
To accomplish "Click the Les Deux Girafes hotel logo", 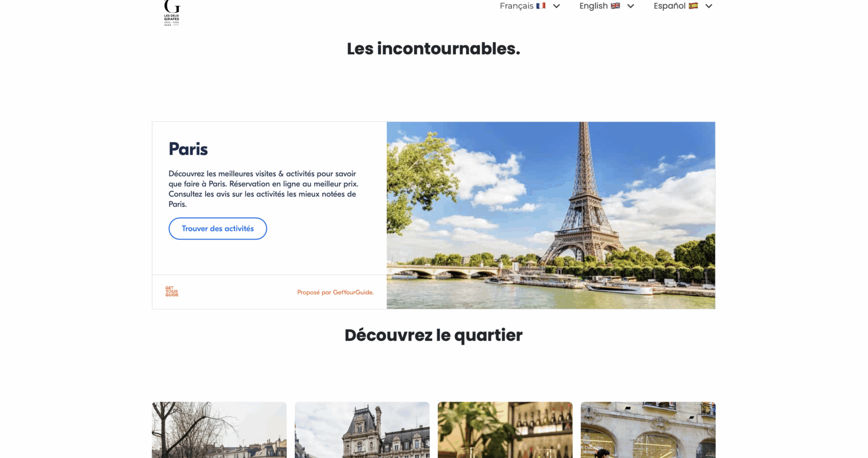I will pos(172,13).
